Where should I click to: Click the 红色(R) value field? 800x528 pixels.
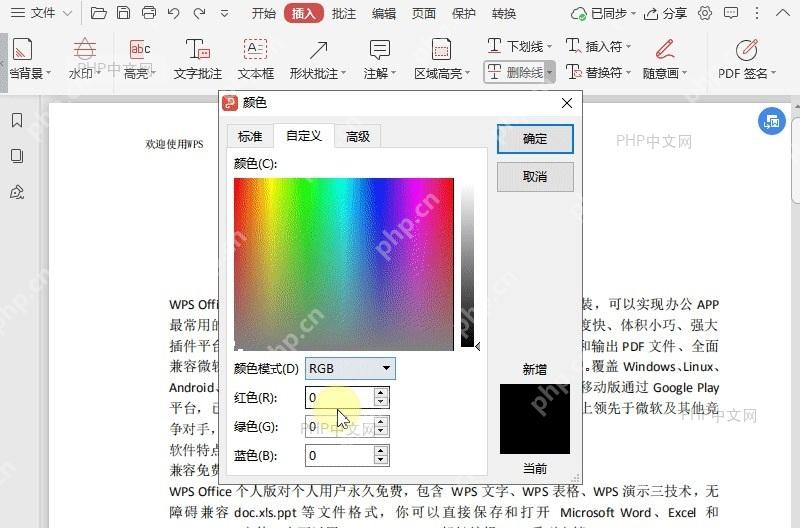click(x=339, y=397)
